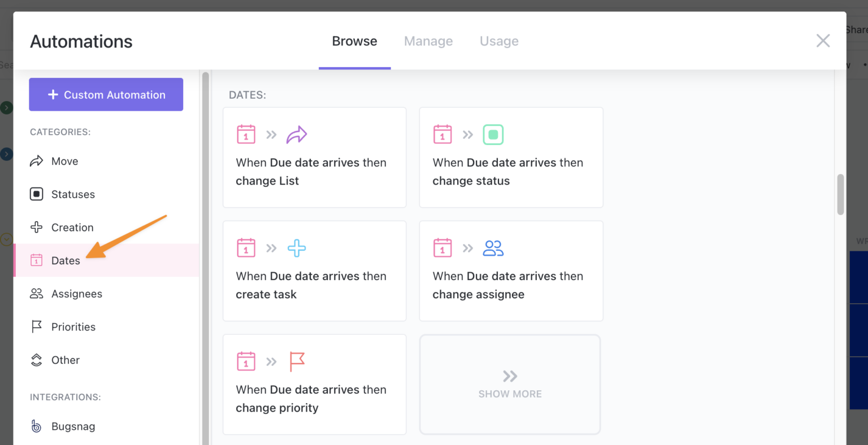Select the Move category arrow icon

click(x=36, y=161)
